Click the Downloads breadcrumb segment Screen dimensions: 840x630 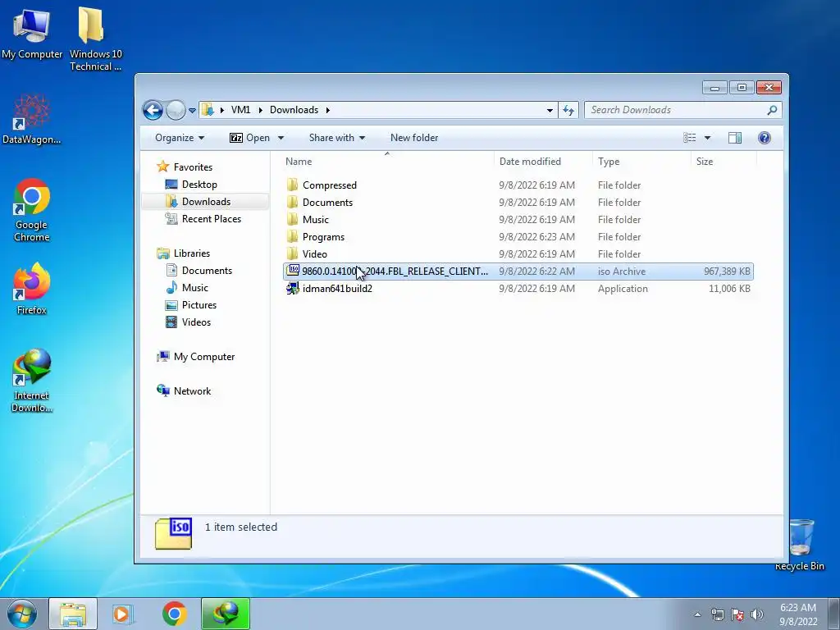point(294,110)
